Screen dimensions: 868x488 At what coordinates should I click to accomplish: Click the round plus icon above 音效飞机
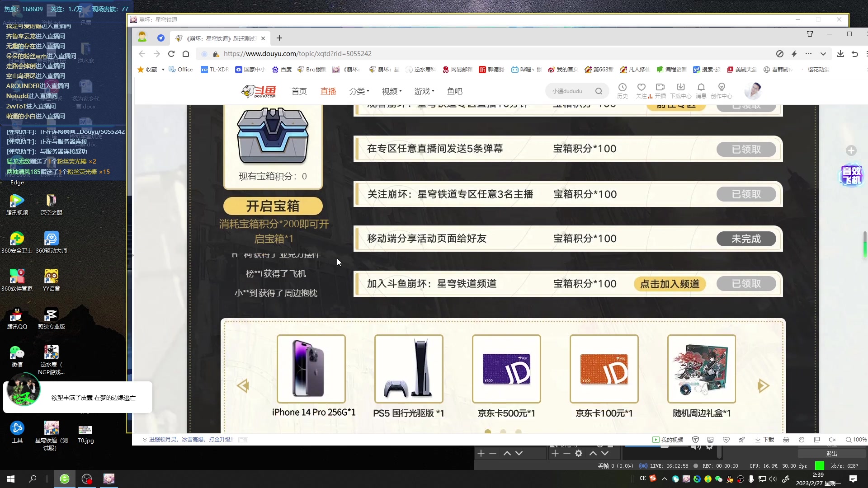point(851,150)
